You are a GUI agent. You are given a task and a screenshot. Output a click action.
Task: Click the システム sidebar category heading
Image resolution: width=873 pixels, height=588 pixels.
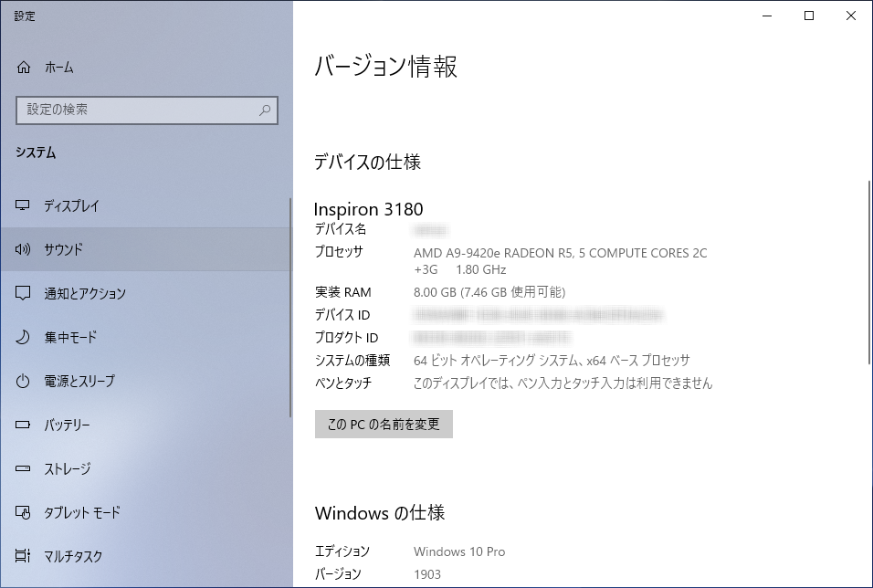point(36,152)
